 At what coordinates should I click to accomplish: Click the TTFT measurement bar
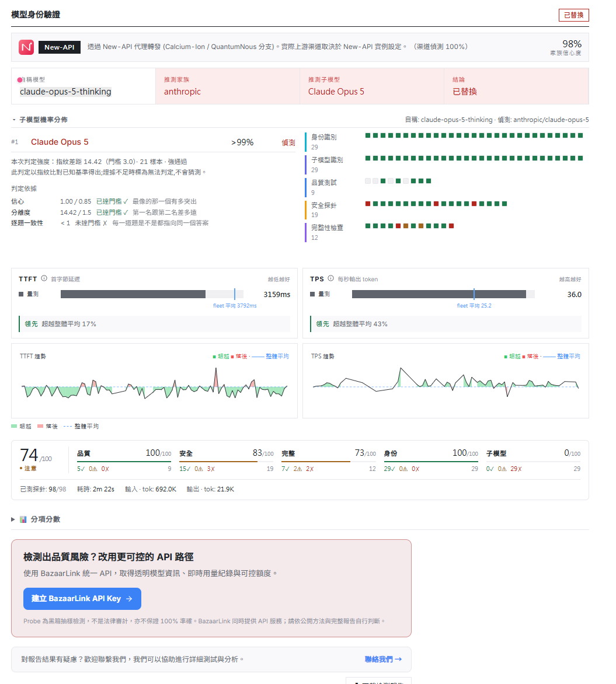(152, 295)
